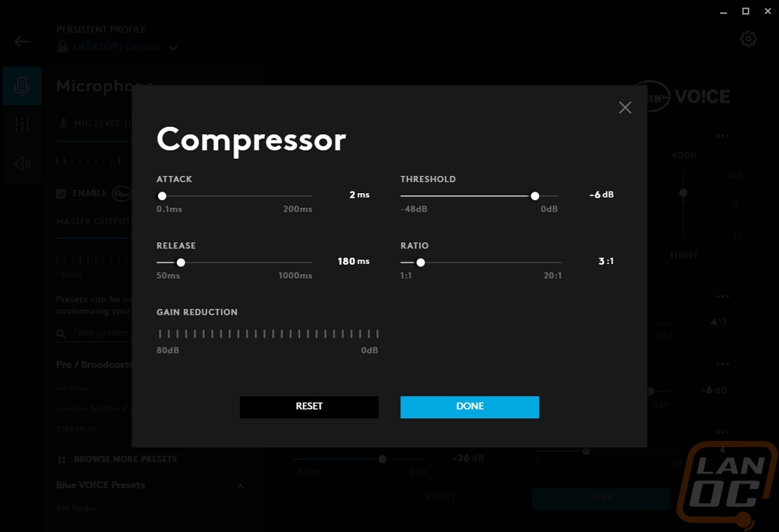The image size is (779, 532).
Task: Click the Gain Reduction meter
Action: (x=268, y=334)
